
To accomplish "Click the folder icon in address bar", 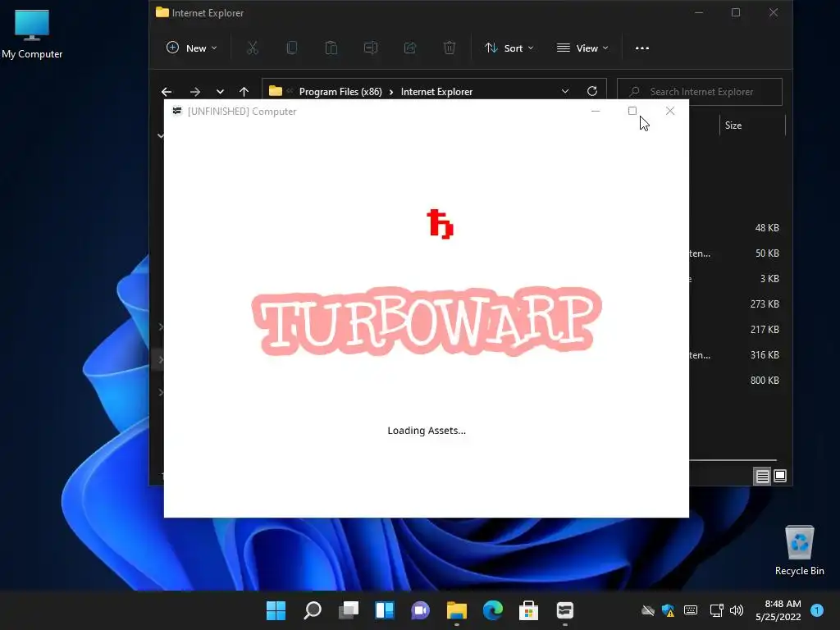I will point(276,91).
